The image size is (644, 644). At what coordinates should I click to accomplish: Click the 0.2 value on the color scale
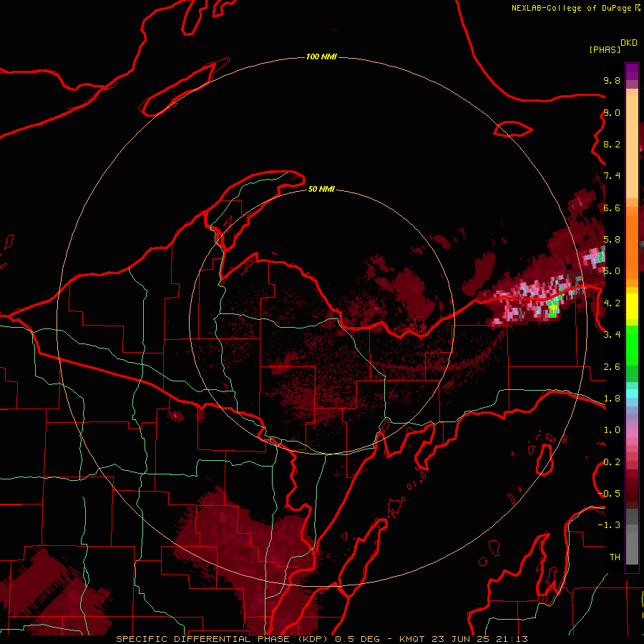(612, 462)
